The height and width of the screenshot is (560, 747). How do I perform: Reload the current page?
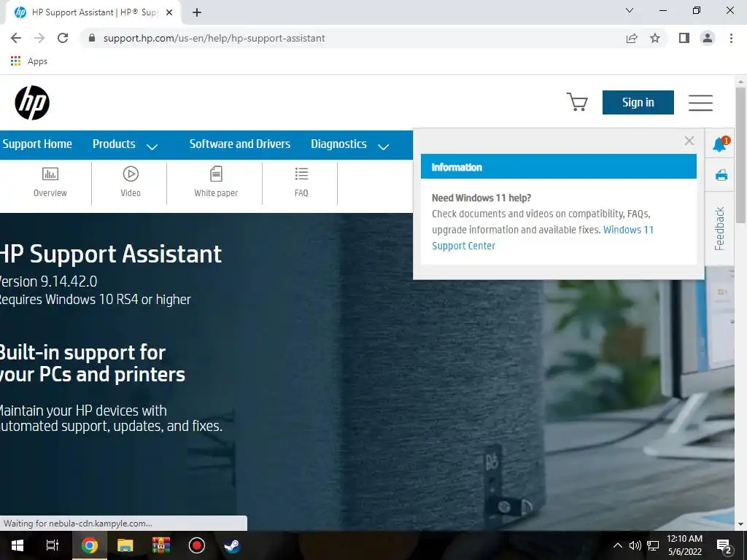63,38
